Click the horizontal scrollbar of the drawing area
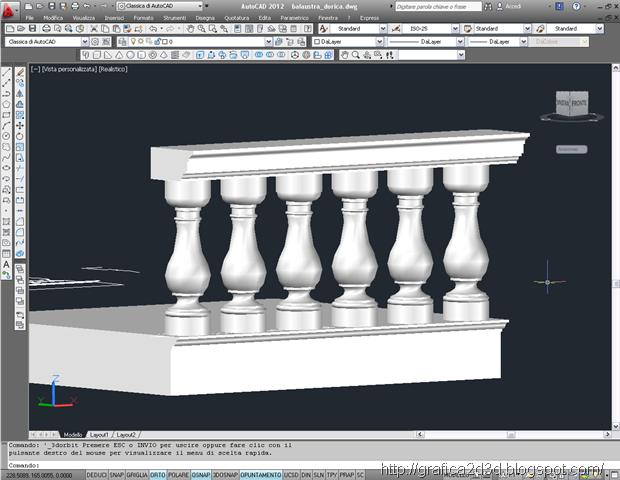The image size is (620, 480). point(514,435)
